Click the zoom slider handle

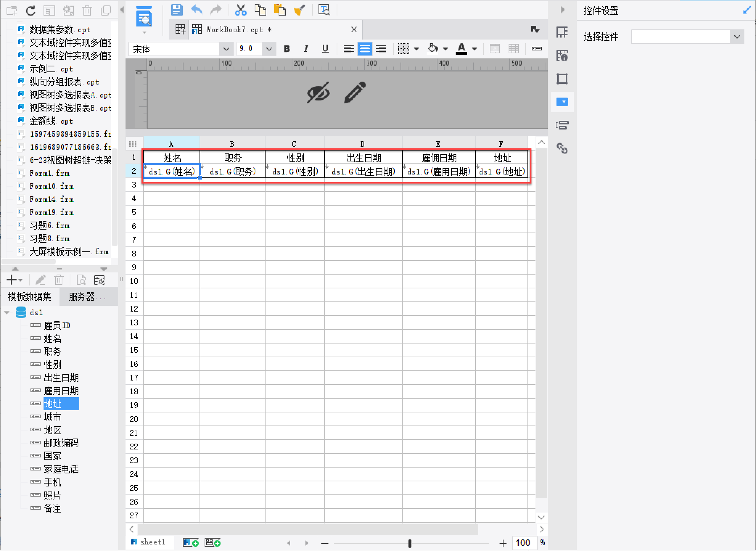pyautogui.click(x=410, y=543)
